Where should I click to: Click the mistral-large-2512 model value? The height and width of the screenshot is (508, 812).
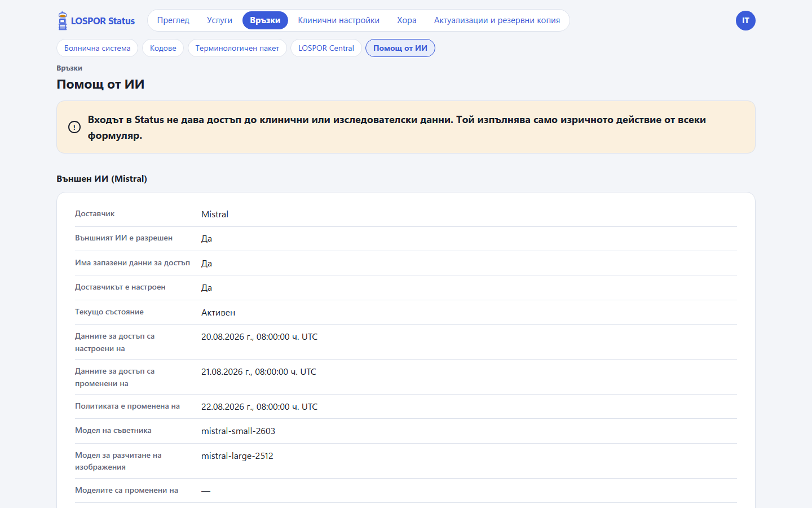click(x=237, y=456)
